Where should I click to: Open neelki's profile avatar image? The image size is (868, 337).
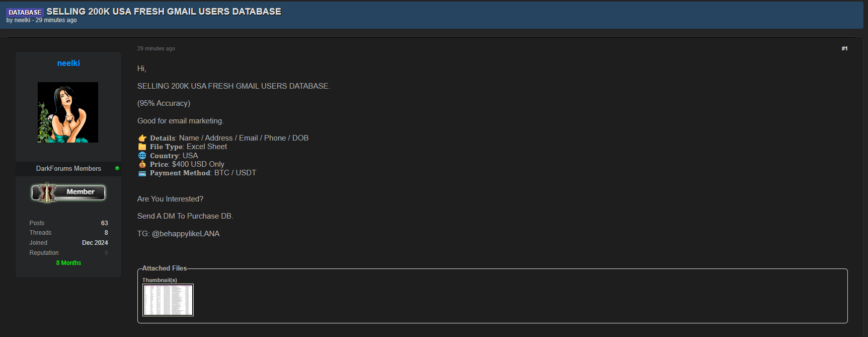pos(68,112)
